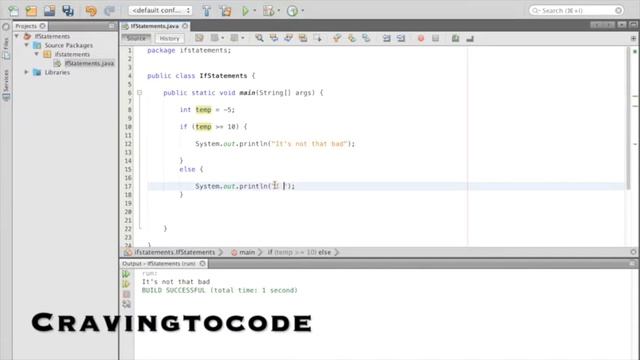
Task: Click the Open Project toolbar icon
Action: (x=49, y=11)
